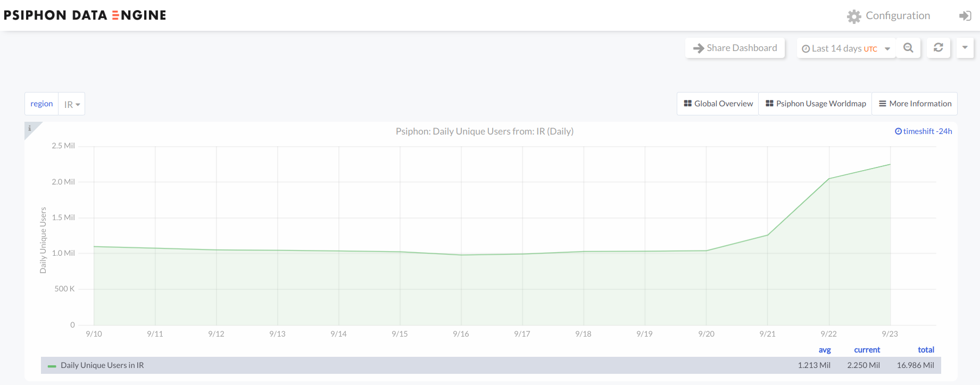980x385 pixels.
Task: Open the More Information menu
Action: coord(915,104)
